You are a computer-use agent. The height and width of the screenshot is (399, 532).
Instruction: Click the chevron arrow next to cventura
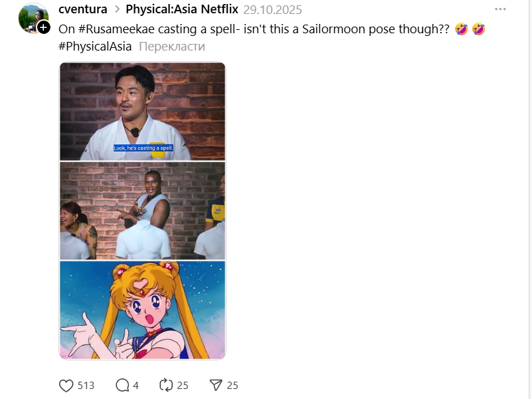[x=117, y=9]
